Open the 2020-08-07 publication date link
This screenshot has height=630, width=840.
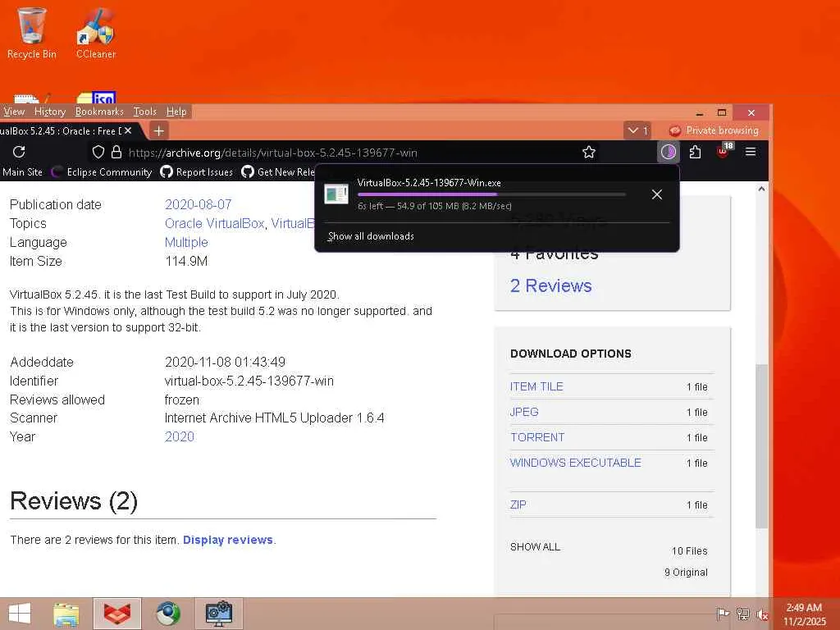tap(199, 204)
